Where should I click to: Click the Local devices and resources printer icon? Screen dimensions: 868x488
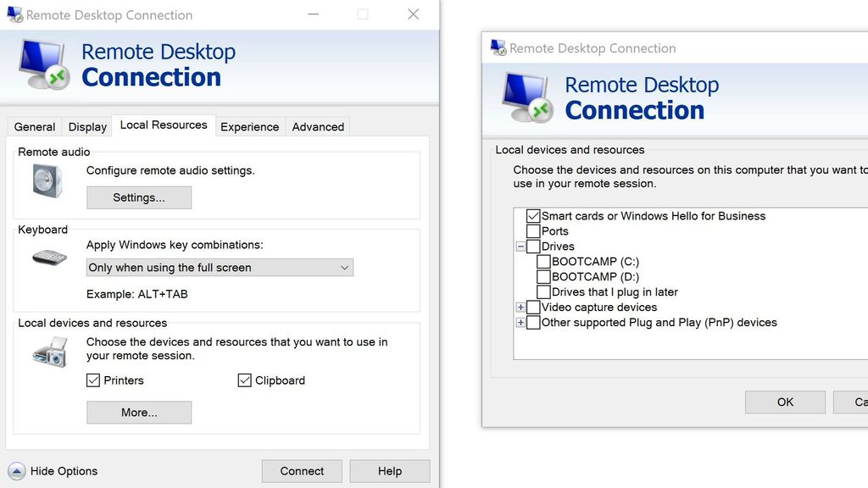point(48,352)
